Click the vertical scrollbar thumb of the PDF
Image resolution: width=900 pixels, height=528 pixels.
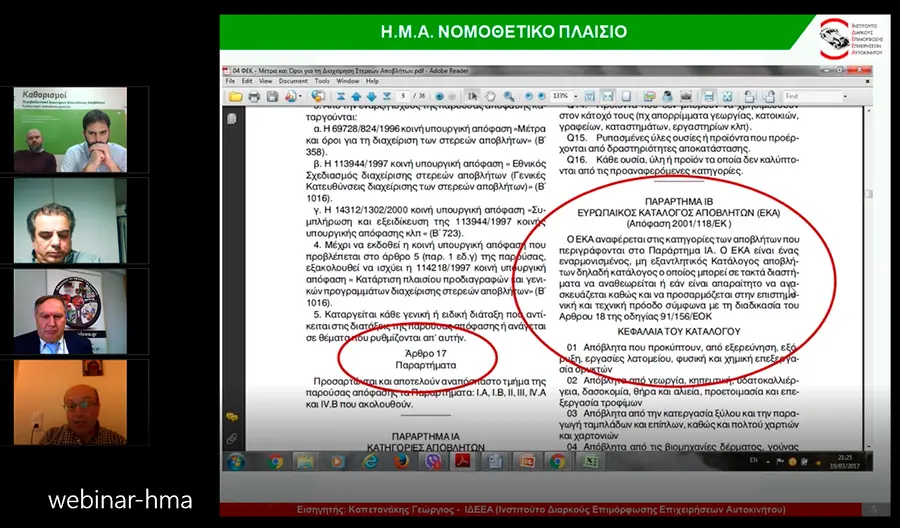coord(868,194)
